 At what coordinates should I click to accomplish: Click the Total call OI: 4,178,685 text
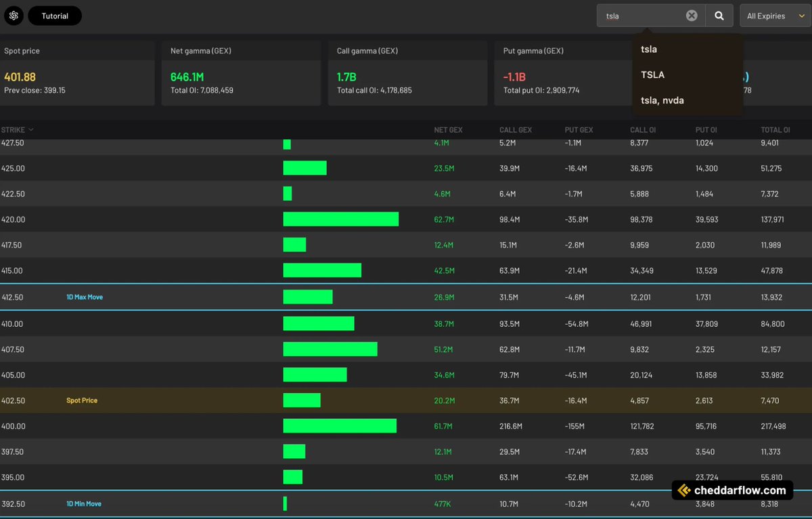pyautogui.click(x=374, y=90)
